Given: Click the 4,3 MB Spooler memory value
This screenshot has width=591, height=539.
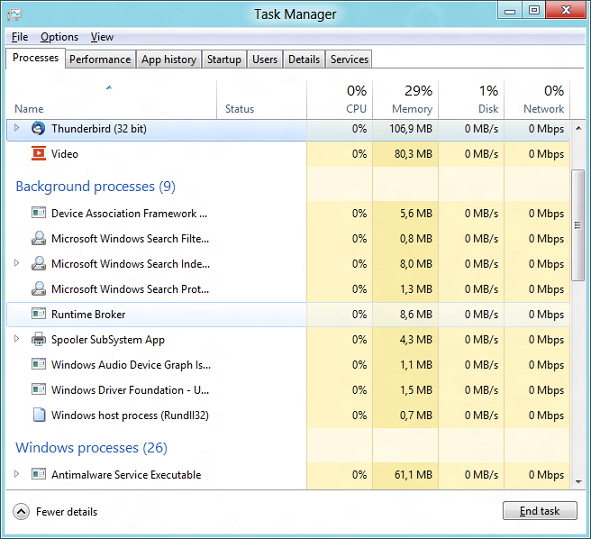Looking at the screenshot, I should click(x=416, y=340).
